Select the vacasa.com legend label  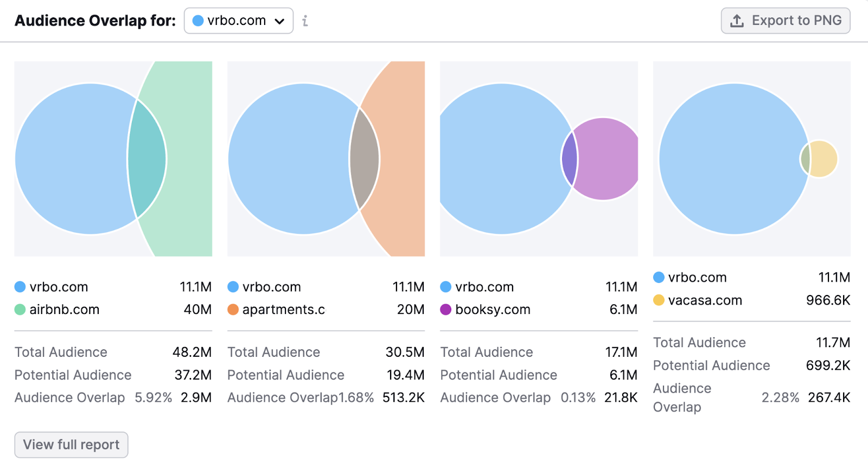(x=705, y=300)
